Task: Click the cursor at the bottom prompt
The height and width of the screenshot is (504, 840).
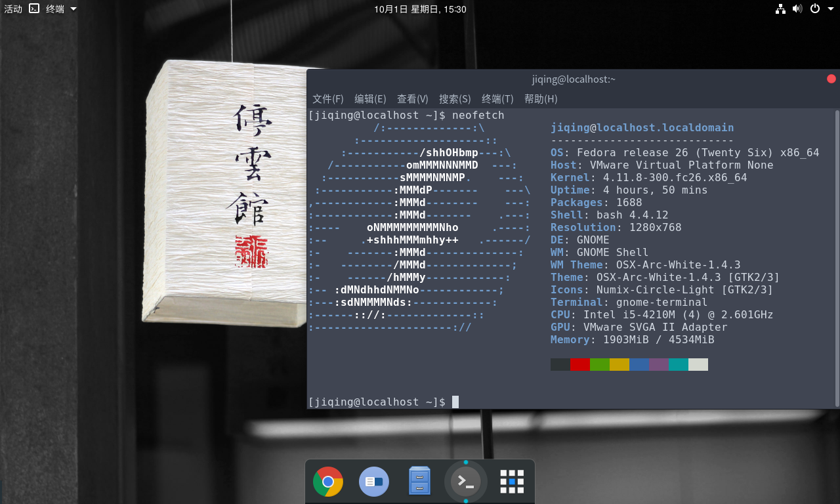Action: click(455, 402)
